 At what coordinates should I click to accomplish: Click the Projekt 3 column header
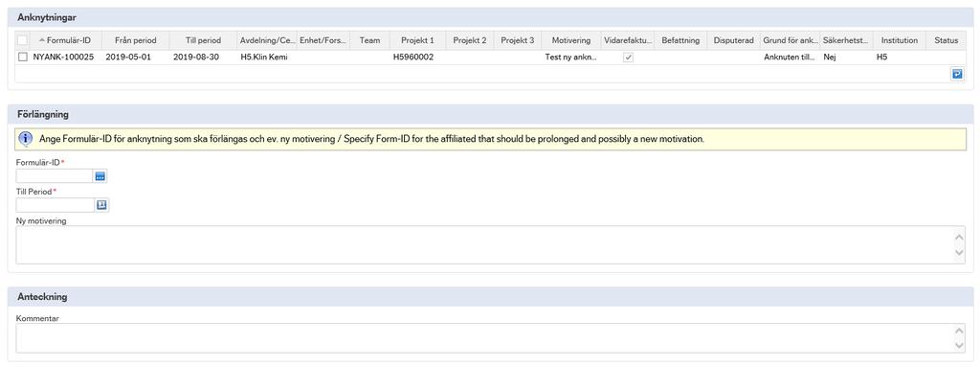(518, 40)
